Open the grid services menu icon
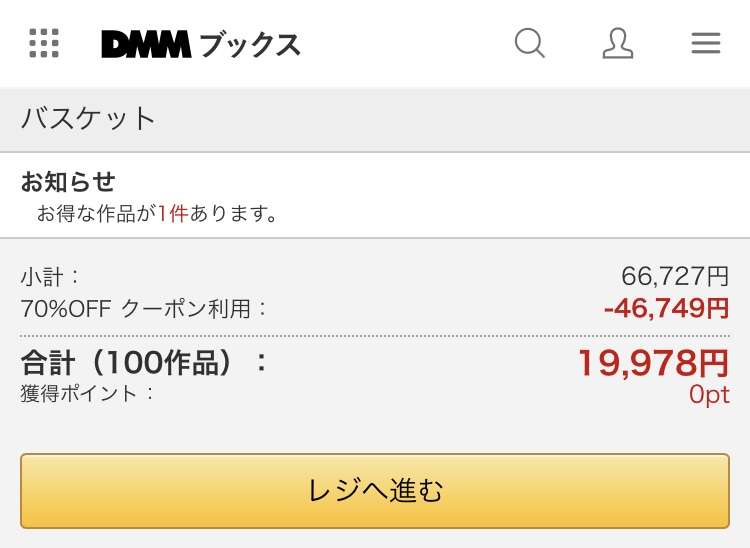Image resolution: width=750 pixels, height=548 pixels. click(x=44, y=43)
